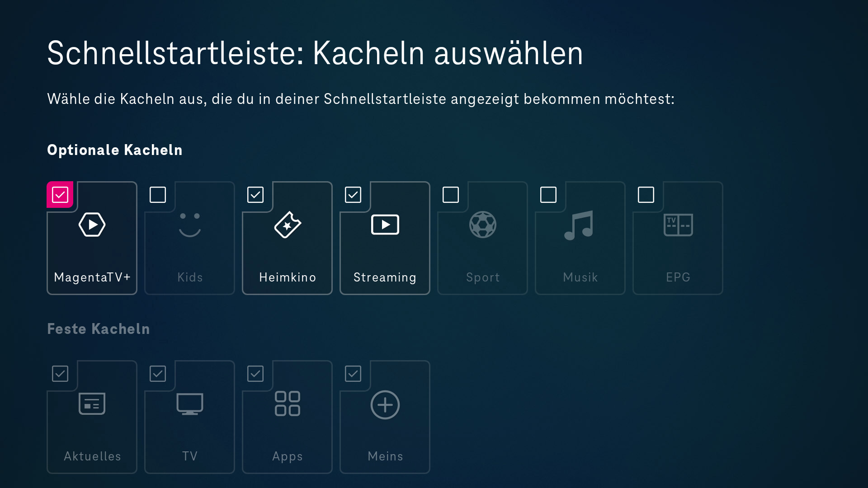868x488 pixels.
Task: Click the Meins plus circle icon
Action: [385, 404]
